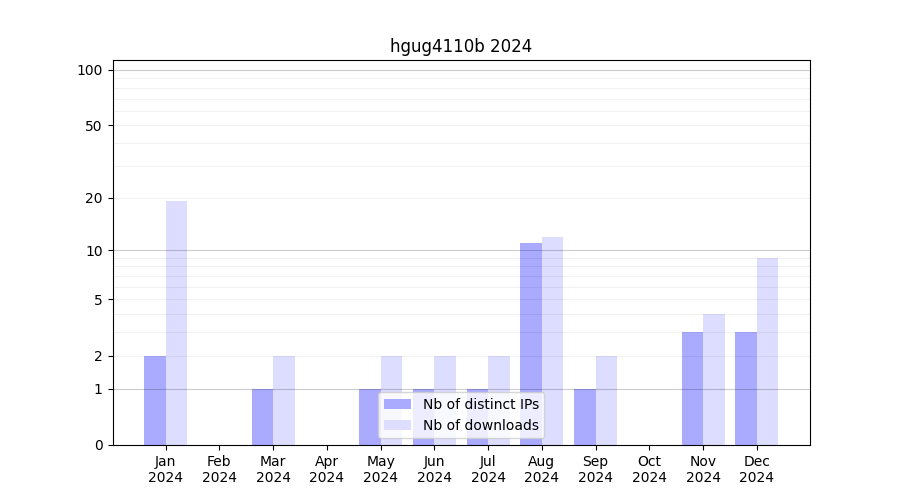This screenshot has width=900, height=500.
Task: Click the 20 tick label on y-axis
Action: pos(94,198)
